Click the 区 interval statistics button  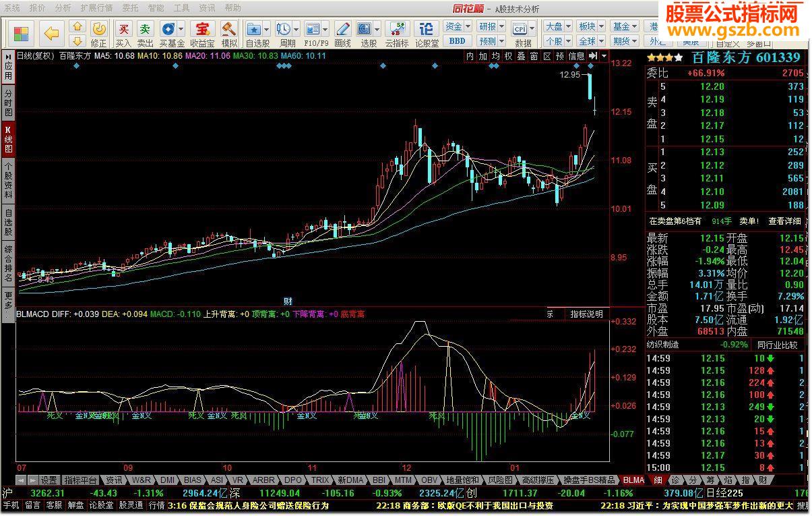point(547,57)
